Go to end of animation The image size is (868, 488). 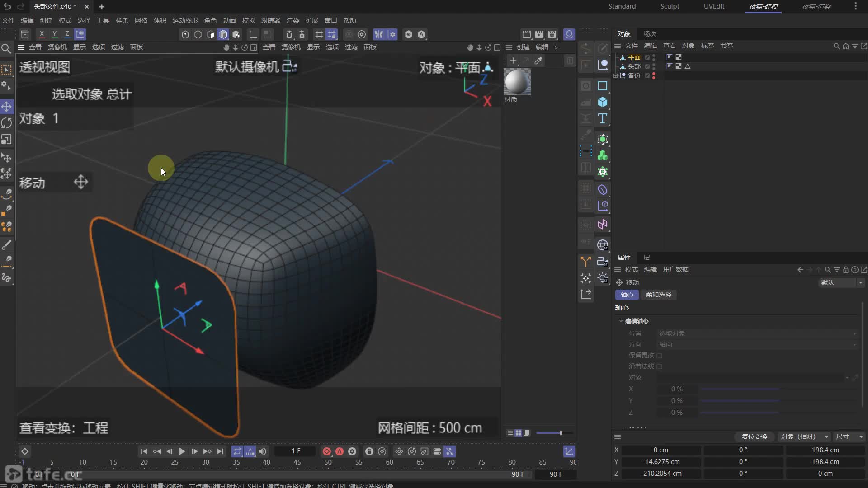220,451
